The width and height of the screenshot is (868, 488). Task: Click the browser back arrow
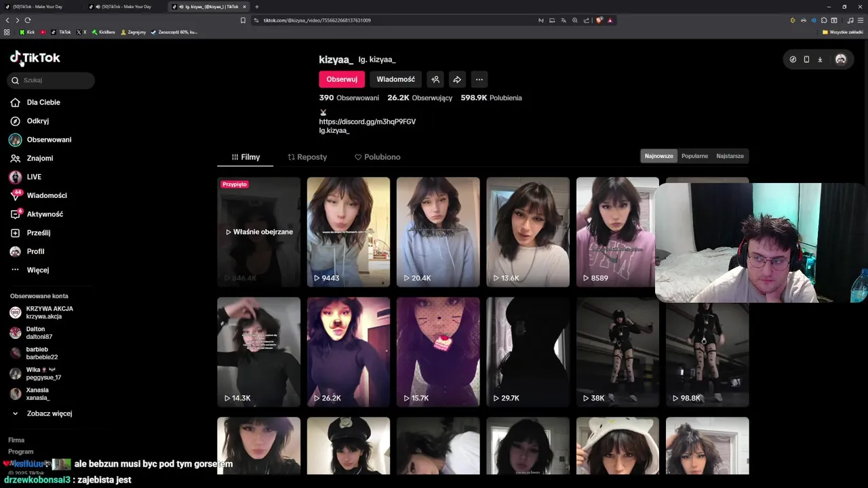pos(7,20)
